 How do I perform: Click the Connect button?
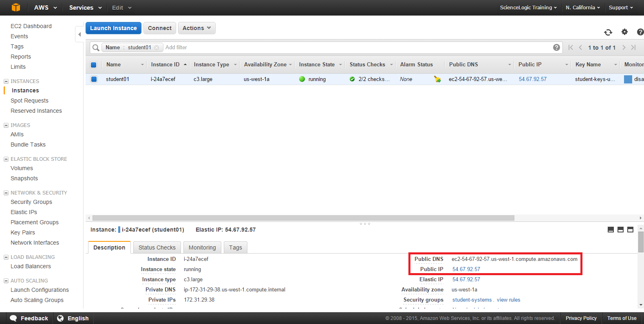click(x=160, y=28)
